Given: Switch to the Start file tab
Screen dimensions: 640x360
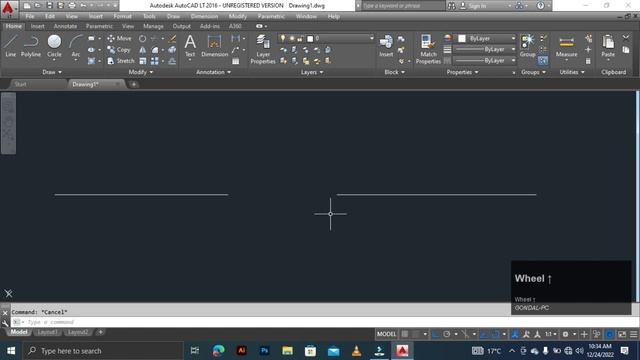Looking at the screenshot, I should [x=20, y=84].
